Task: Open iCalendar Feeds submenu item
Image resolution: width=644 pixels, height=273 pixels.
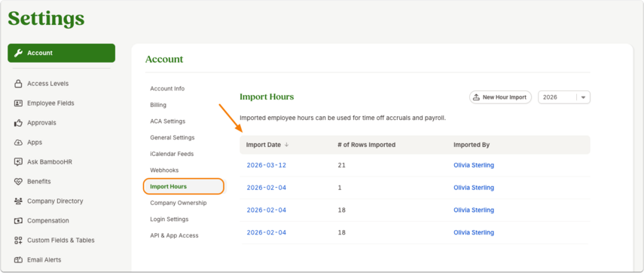Action: click(172, 154)
